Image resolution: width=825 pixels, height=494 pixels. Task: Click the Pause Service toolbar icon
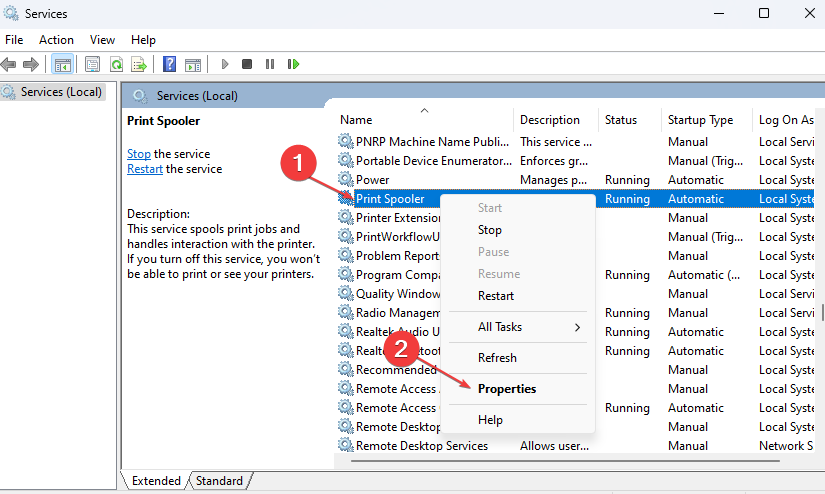tap(270, 64)
